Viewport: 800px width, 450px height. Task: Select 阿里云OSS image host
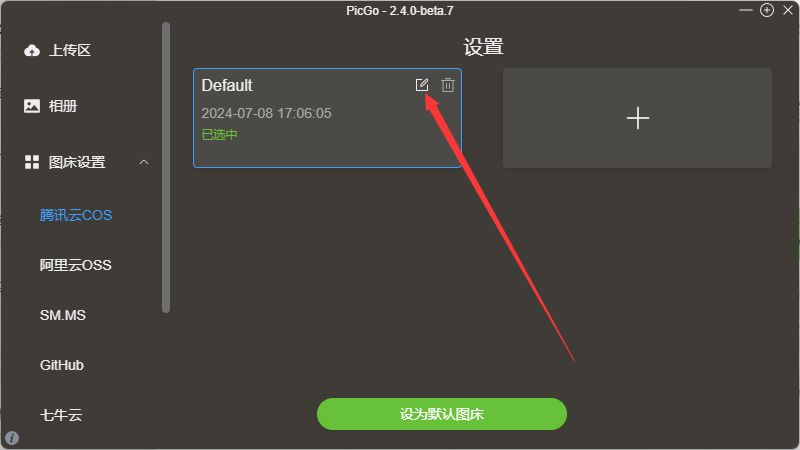click(x=76, y=265)
